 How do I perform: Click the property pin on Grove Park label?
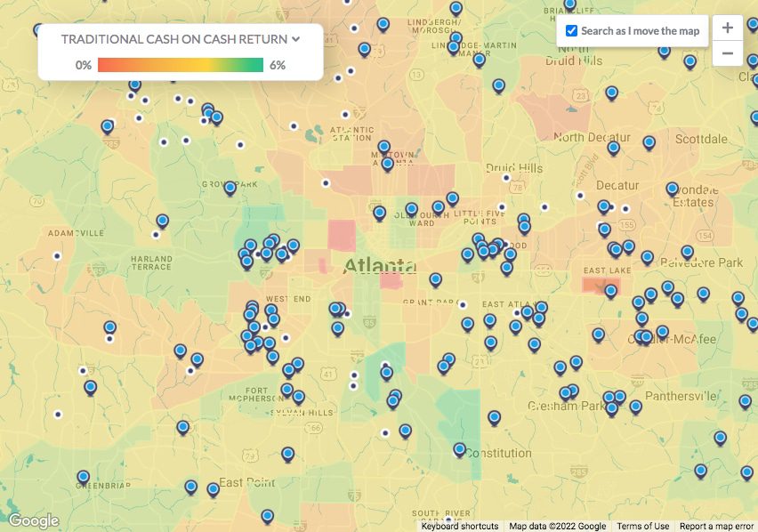point(230,188)
